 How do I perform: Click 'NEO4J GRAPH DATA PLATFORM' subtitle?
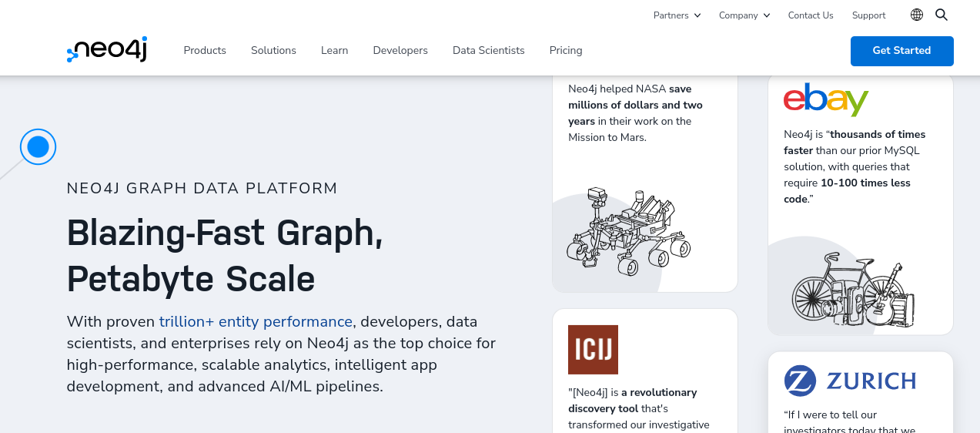click(202, 188)
